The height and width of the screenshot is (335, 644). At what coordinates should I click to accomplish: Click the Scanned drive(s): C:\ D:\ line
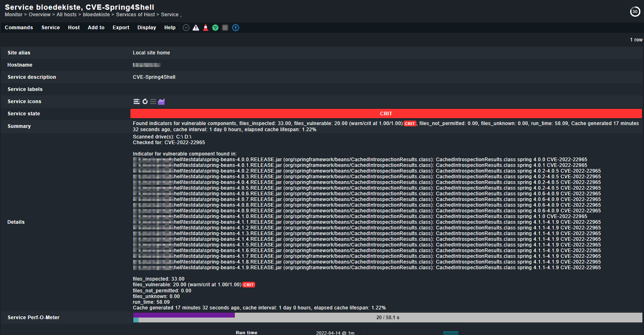coord(162,137)
